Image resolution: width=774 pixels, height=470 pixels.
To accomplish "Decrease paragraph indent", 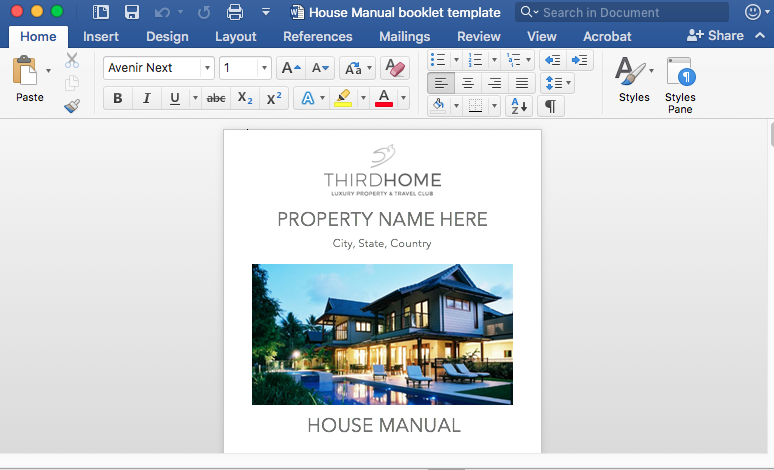I will pyautogui.click(x=553, y=60).
